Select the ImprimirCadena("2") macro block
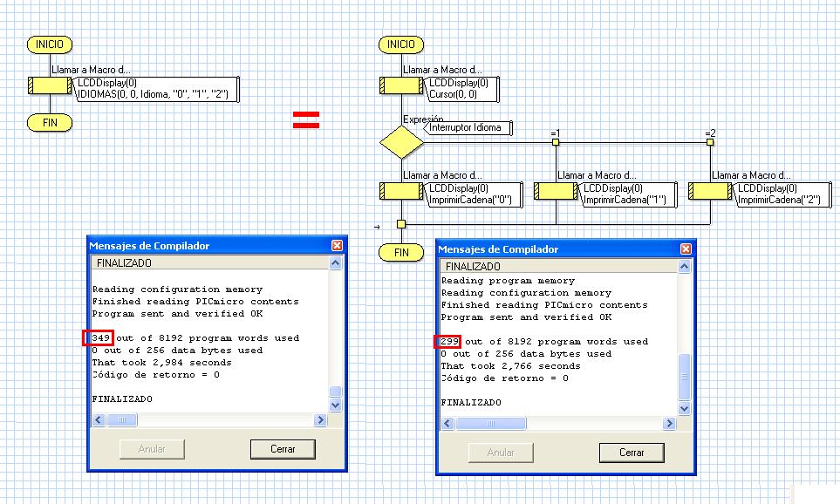Screen dimensions: 840x504 point(710,191)
